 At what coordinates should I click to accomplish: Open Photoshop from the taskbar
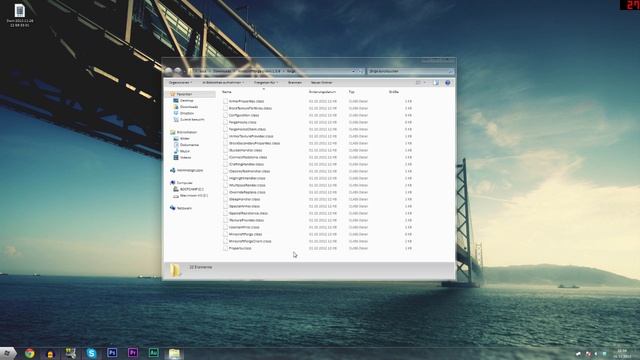[x=112, y=353]
